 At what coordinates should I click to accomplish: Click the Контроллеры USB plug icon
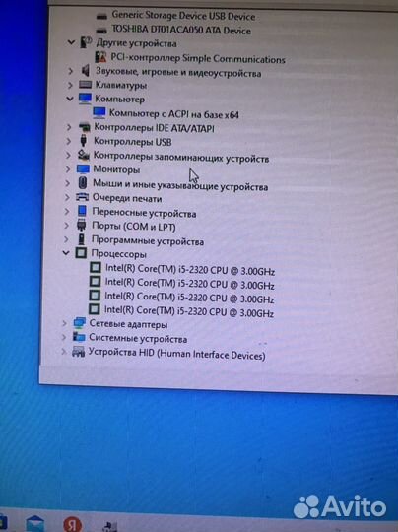tap(83, 141)
